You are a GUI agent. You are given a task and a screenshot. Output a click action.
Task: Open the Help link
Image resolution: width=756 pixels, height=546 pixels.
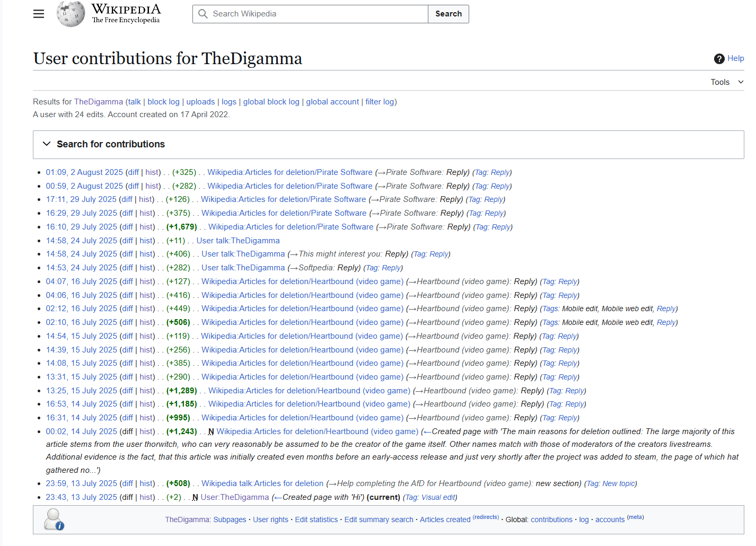pyautogui.click(x=735, y=58)
